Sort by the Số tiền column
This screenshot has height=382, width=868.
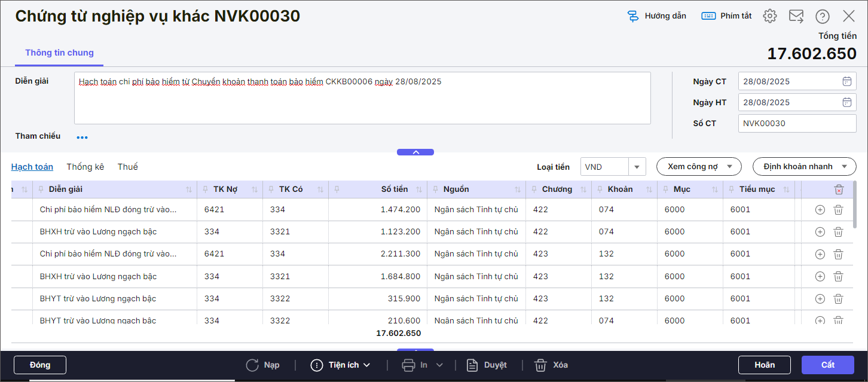coord(419,190)
